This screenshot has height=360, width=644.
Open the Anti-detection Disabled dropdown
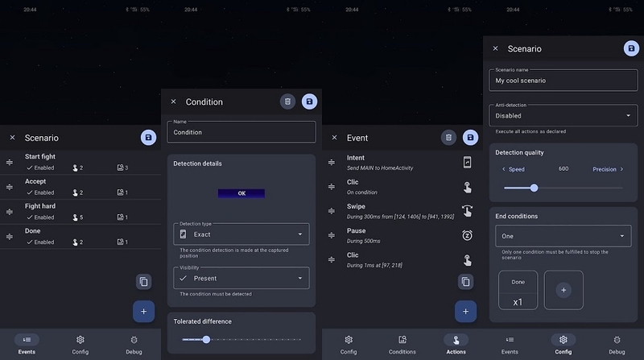pyautogui.click(x=563, y=115)
